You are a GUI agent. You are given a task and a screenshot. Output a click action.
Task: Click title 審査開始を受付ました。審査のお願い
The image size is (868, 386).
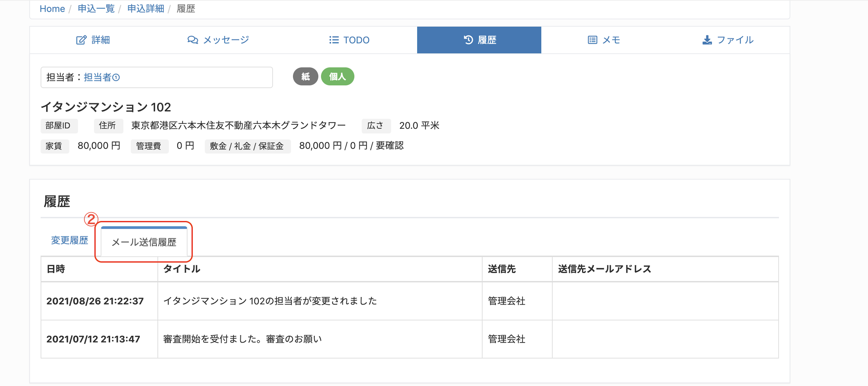[242, 339]
